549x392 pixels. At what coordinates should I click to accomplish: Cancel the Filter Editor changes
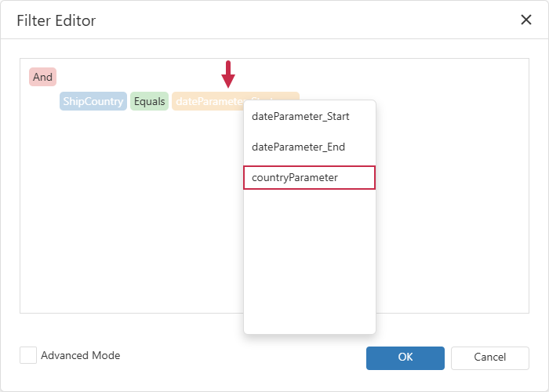[490, 358]
